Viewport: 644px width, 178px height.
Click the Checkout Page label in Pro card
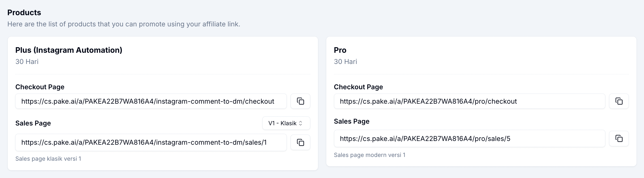pyautogui.click(x=358, y=87)
